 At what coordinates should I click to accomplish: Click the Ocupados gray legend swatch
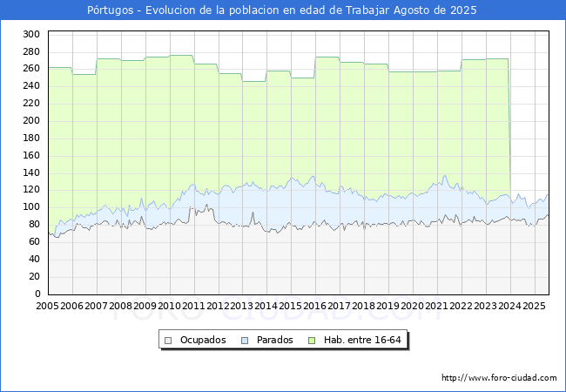[168, 341]
